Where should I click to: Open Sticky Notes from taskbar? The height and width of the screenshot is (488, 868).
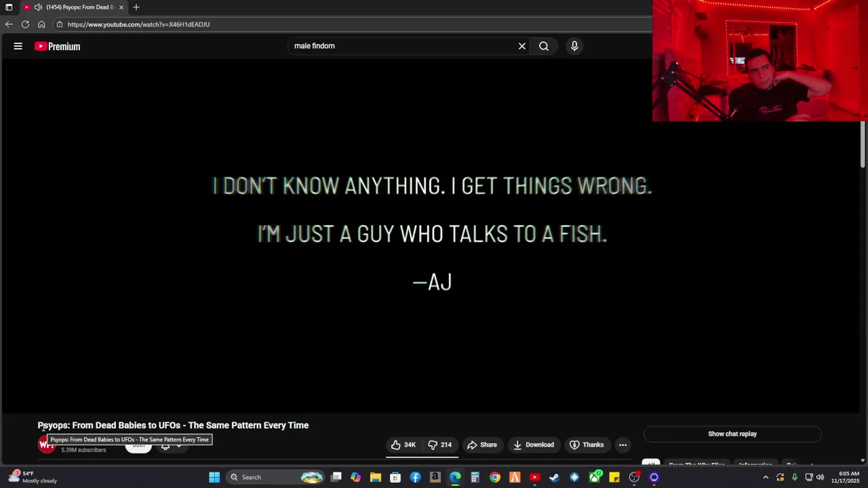(x=614, y=477)
